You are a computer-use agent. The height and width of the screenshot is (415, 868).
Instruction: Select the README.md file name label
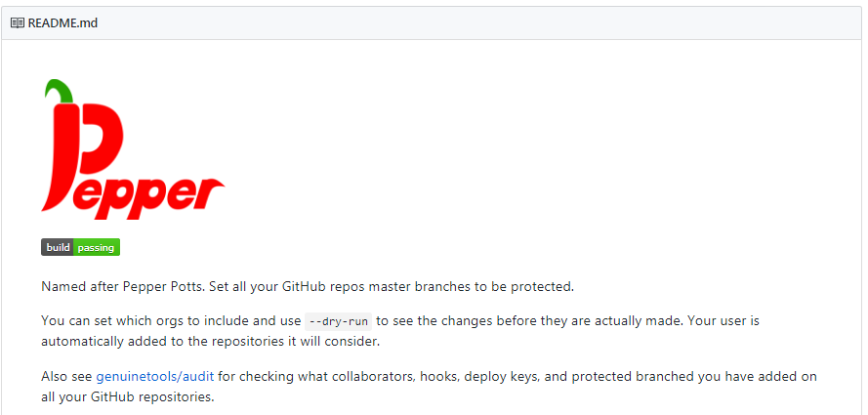pos(62,23)
